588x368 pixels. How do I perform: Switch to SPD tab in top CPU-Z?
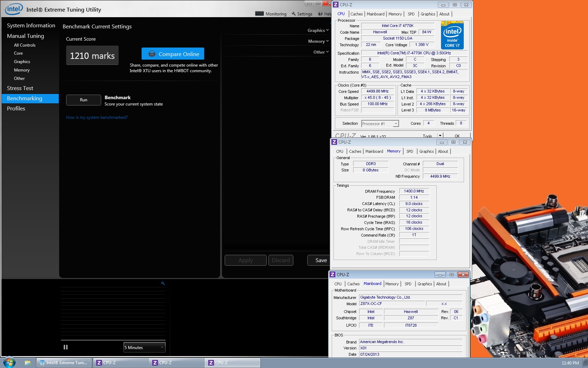[411, 14]
